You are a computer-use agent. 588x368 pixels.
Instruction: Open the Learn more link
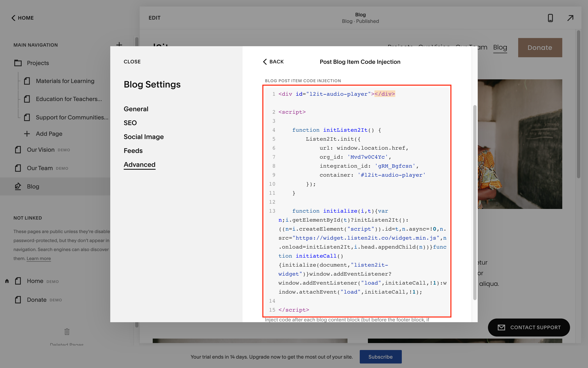39,258
